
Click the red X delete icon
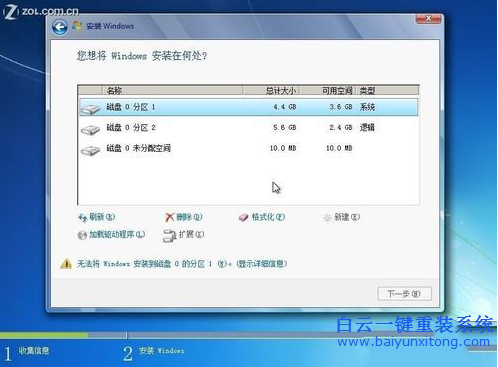[170, 217]
